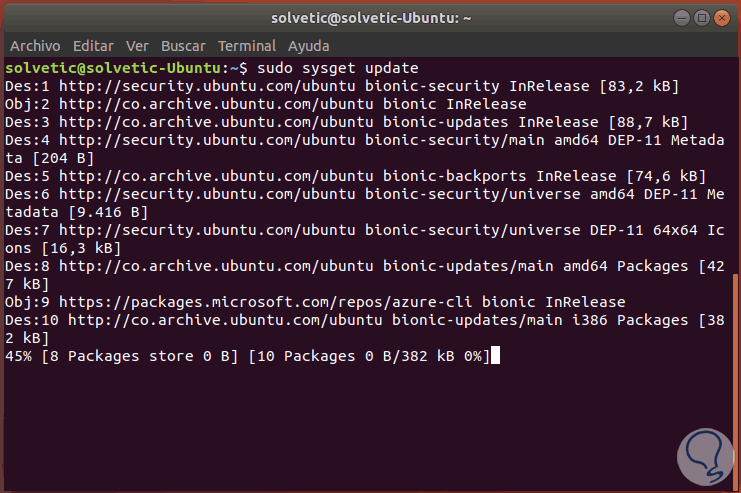The height and width of the screenshot is (493, 741).
Task: Open the Buscar menu
Action: [183, 46]
